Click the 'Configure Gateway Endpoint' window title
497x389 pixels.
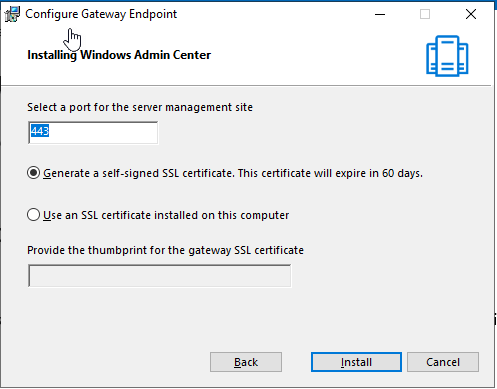coord(101,14)
